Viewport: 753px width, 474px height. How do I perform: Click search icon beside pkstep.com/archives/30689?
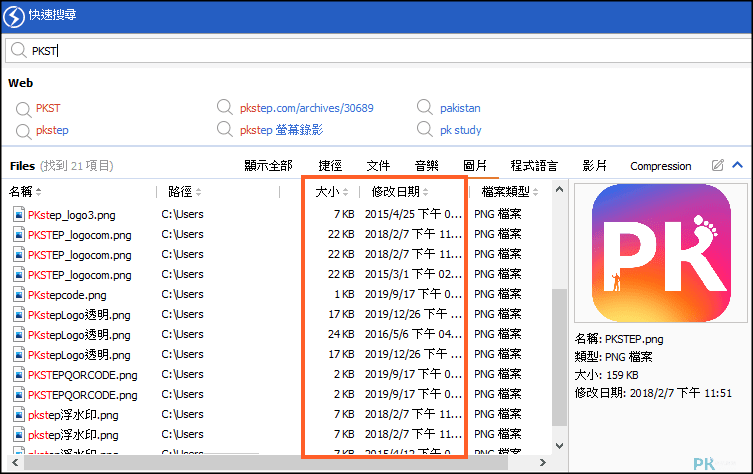tap(224, 107)
